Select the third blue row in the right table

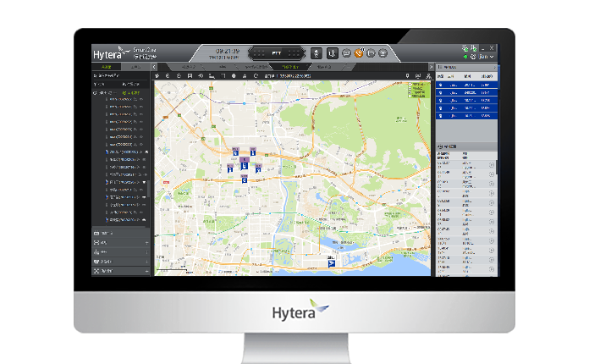click(466, 100)
